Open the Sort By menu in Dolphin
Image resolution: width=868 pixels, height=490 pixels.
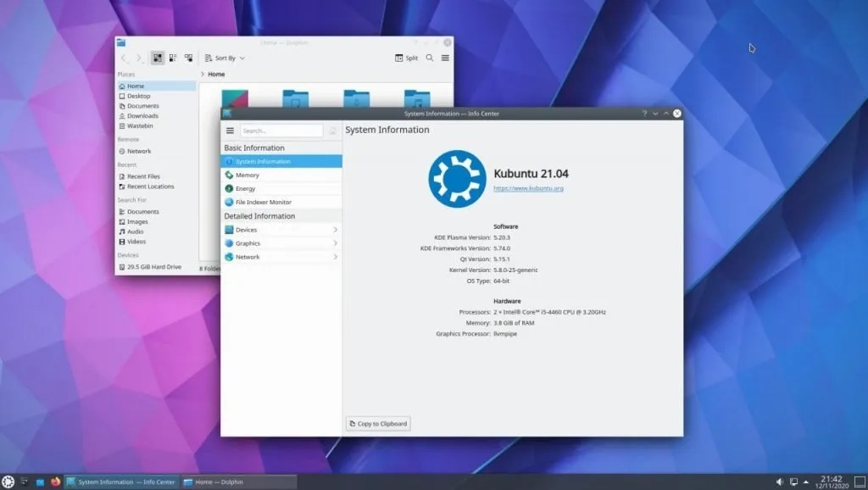coord(223,58)
